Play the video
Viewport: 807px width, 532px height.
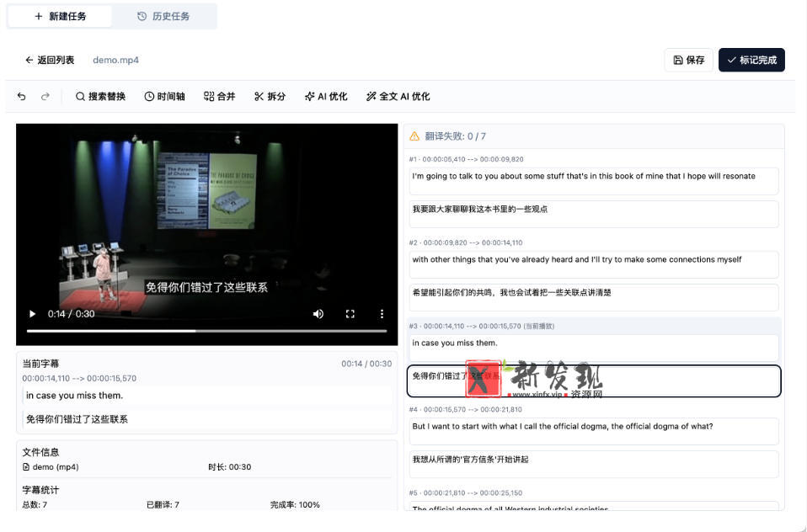click(x=32, y=314)
